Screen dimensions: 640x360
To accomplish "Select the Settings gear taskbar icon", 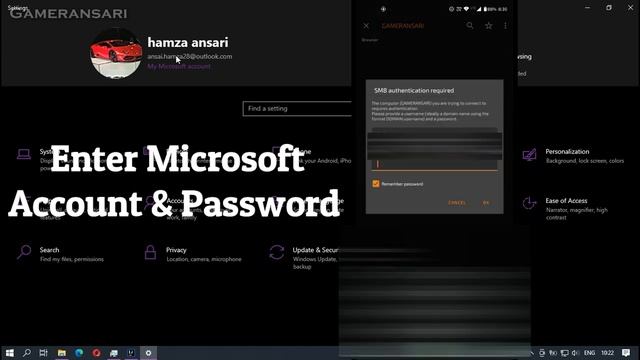I will tap(149, 353).
